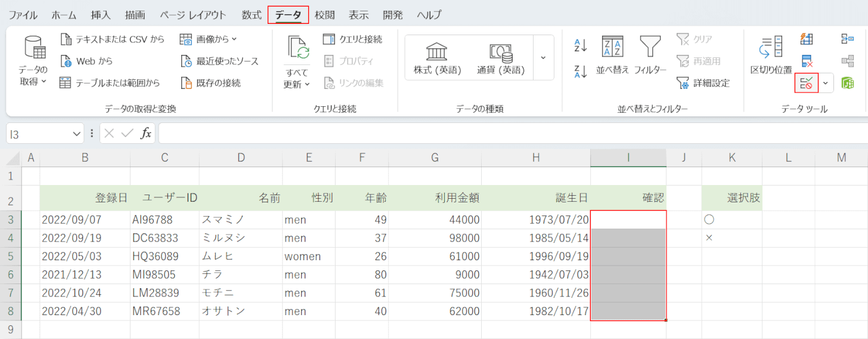868x339 pixels.
Task: Open the Manage Data Model icon
Action: click(847, 83)
